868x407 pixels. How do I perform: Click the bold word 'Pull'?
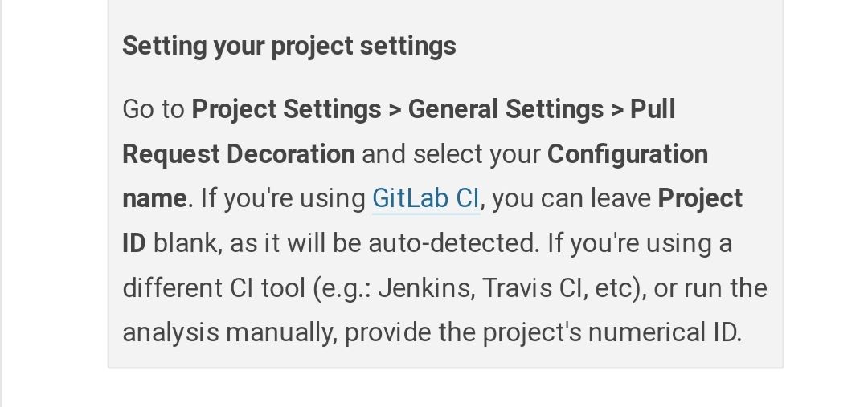coord(653,109)
